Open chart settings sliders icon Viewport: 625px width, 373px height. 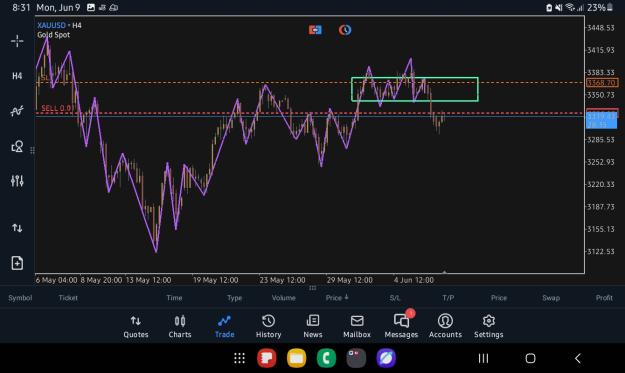17,181
